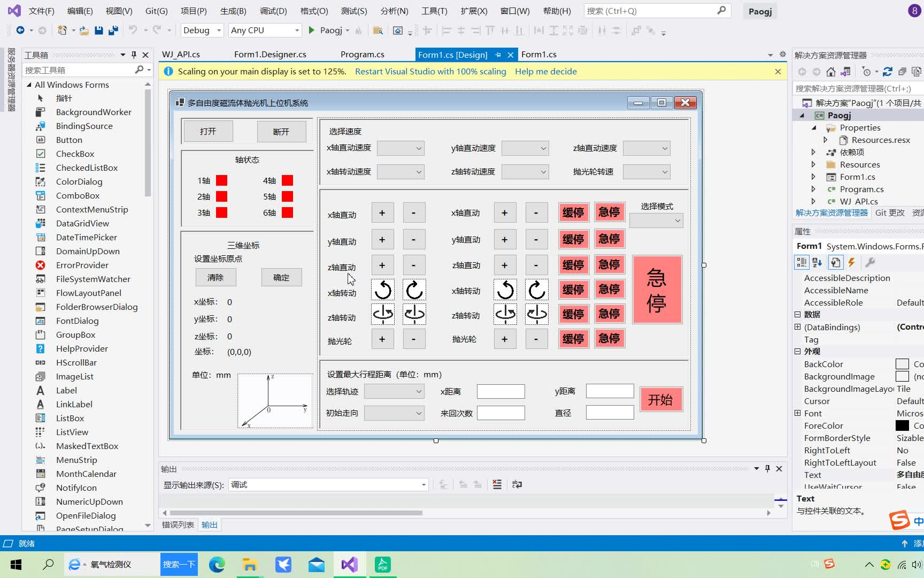924x578 pixels.
Task: Collapse all items in Solution Explorer
Action: [902, 71]
